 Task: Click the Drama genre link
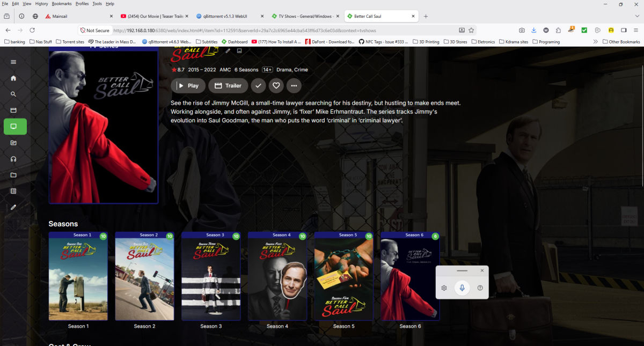pyautogui.click(x=284, y=70)
